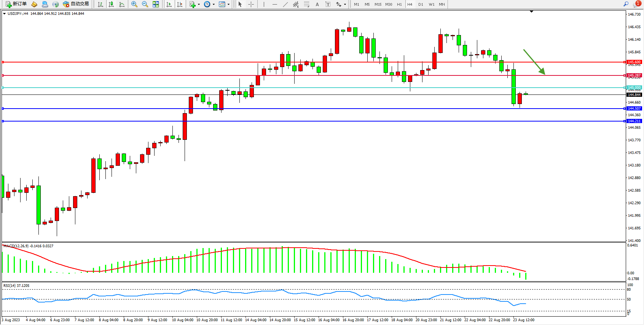
Task: Select the draw trendline tool
Action: click(285, 4)
